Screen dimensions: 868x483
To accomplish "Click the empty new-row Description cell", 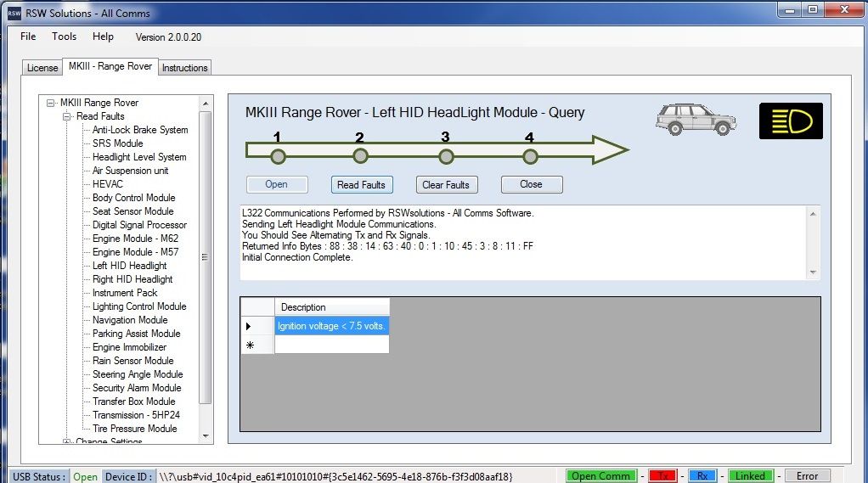I will 332,345.
